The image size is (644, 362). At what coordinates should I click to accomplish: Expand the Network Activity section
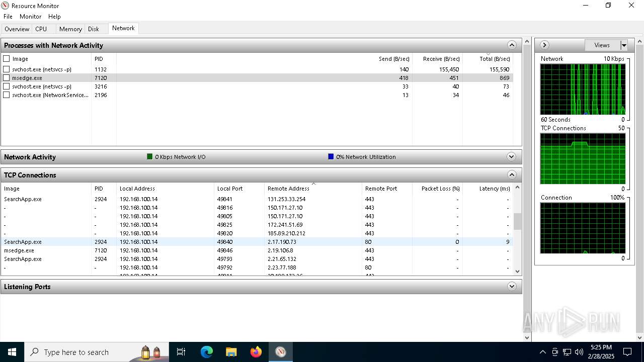click(x=512, y=157)
